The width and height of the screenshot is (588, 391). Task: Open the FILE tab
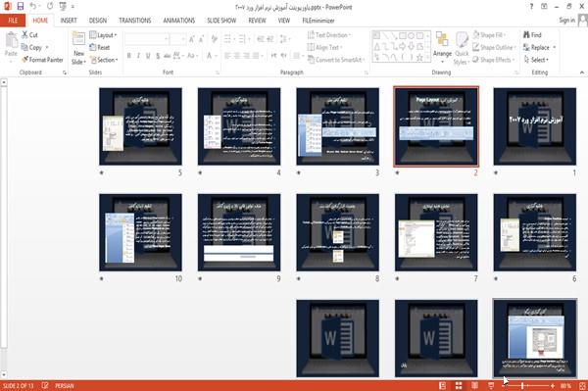coord(13,21)
